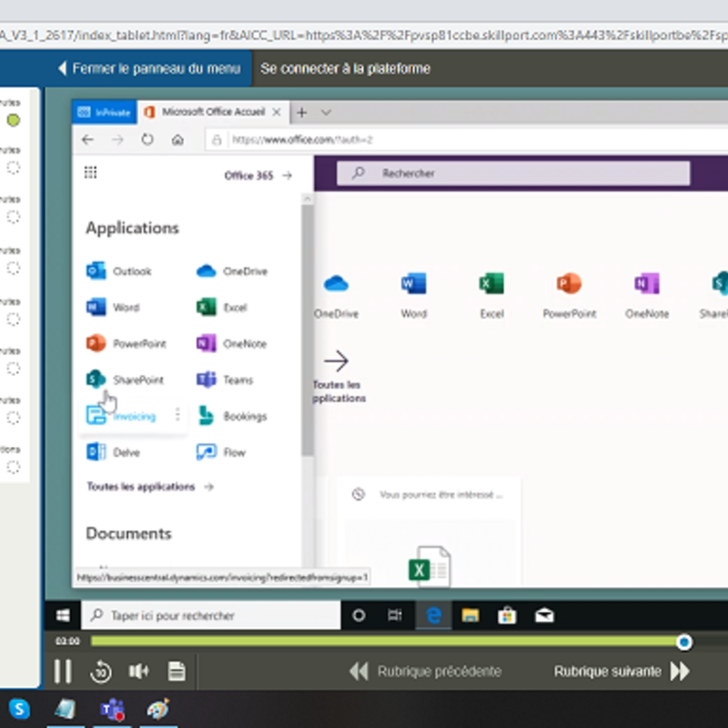Open Edge from the video's taskbar
728x728 pixels.
click(x=434, y=616)
